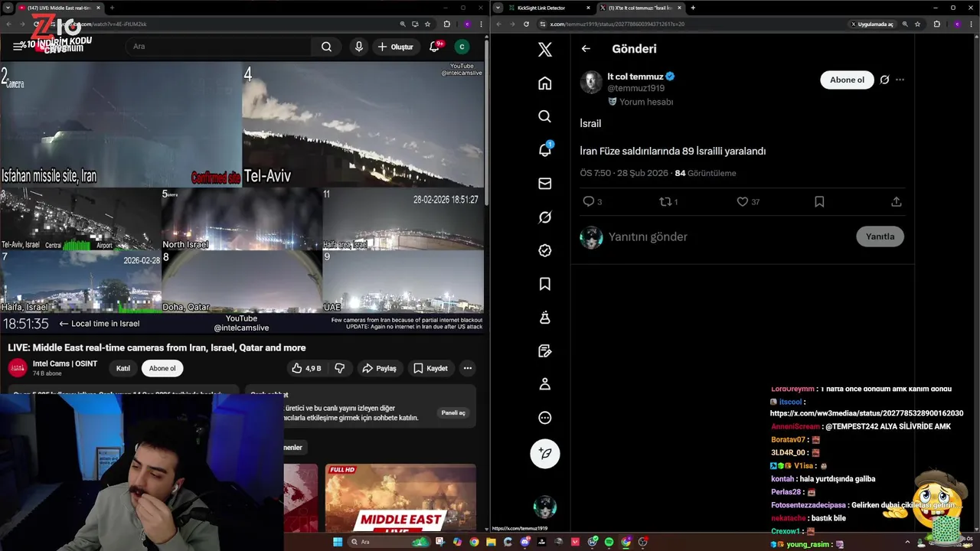Click 'itscool' username in chat overlay

click(790, 402)
